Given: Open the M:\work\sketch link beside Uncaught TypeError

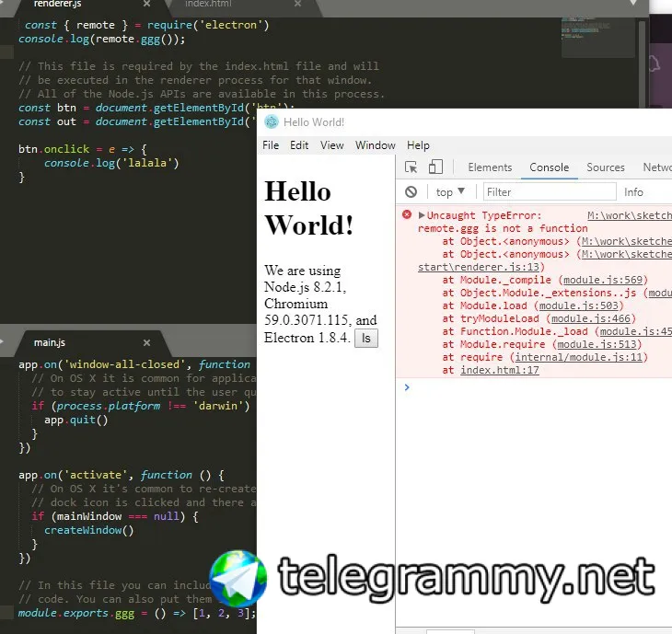Looking at the screenshot, I should (x=629, y=215).
